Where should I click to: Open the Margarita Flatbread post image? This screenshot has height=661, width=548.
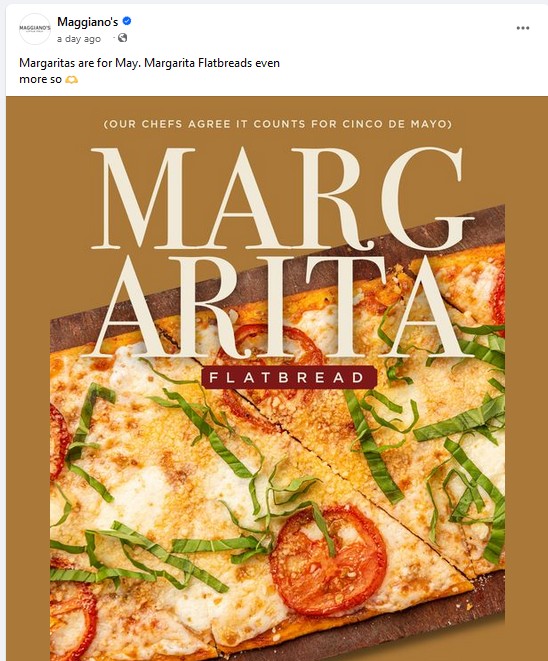[x=277, y=379]
